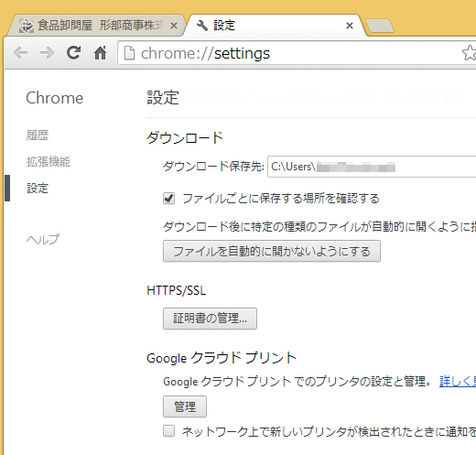Click the Google クラウド プリント heading
The image size is (476, 455).
pos(222,358)
